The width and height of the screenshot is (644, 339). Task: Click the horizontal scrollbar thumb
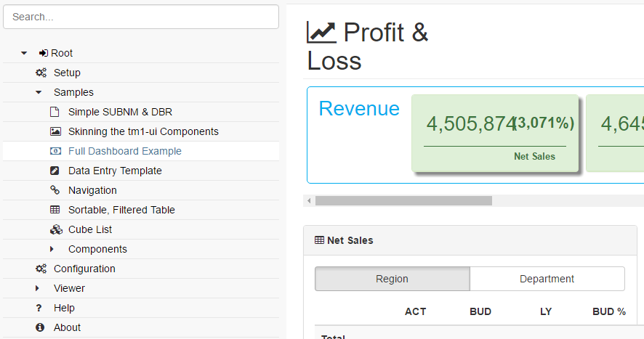403,200
